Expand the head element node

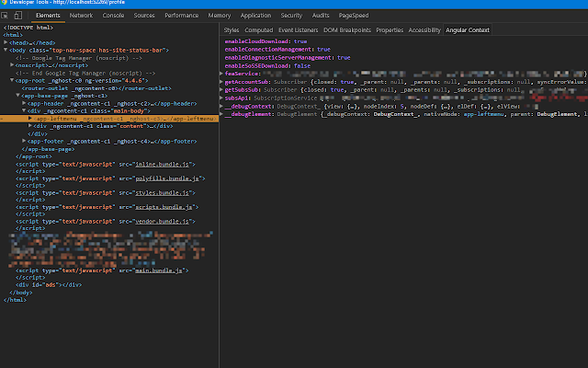[x=6, y=42]
